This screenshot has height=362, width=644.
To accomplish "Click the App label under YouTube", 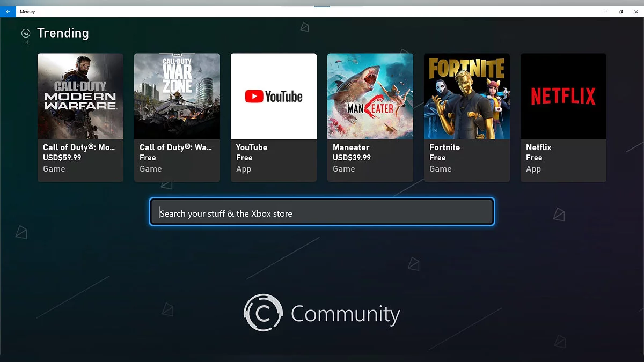I will pyautogui.click(x=244, y=169).
